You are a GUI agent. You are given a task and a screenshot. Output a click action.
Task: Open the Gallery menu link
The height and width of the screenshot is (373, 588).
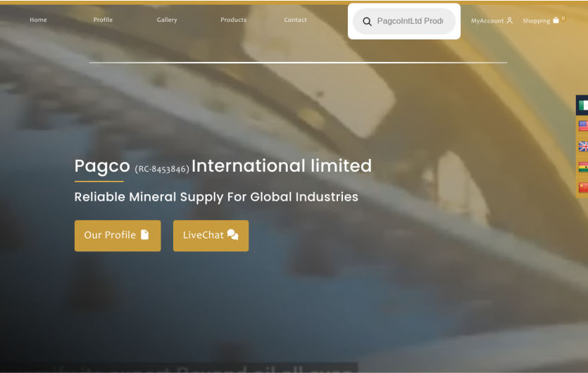[167, 20]
